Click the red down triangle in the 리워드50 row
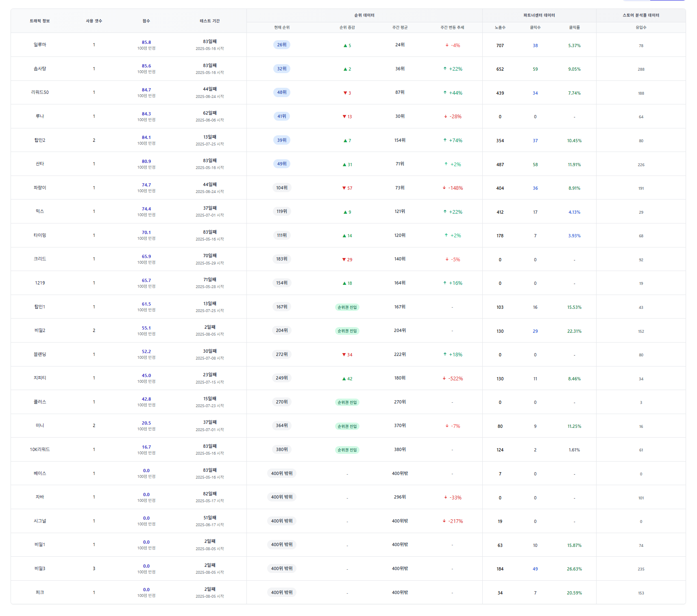The image size is (697, 616). tap(345, 93)
